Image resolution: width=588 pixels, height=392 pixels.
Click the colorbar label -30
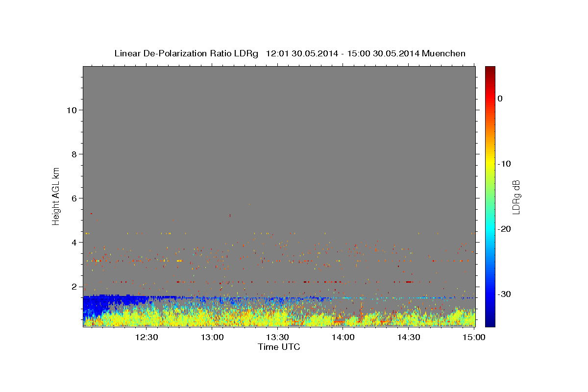point(505,294)
